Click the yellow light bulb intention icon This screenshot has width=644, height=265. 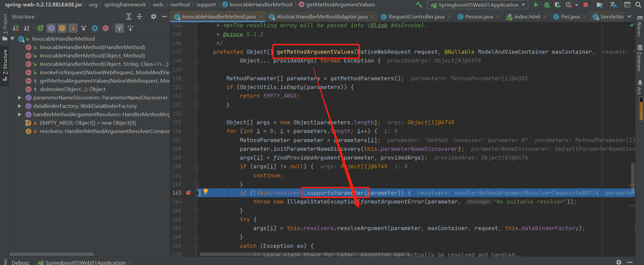(x=206, y=191)
